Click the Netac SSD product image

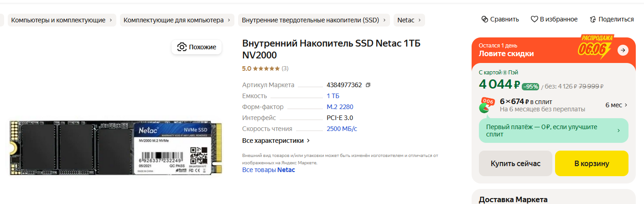[116, 147]
